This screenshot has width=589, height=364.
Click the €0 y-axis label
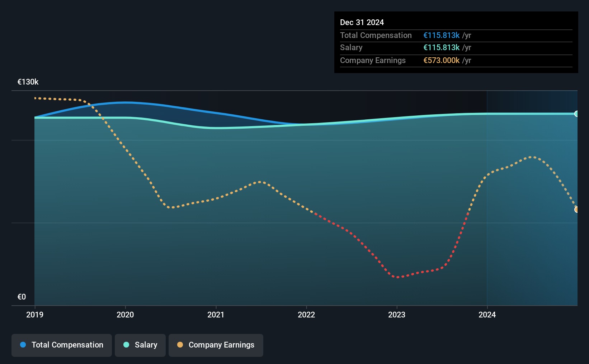coord(22,297)
